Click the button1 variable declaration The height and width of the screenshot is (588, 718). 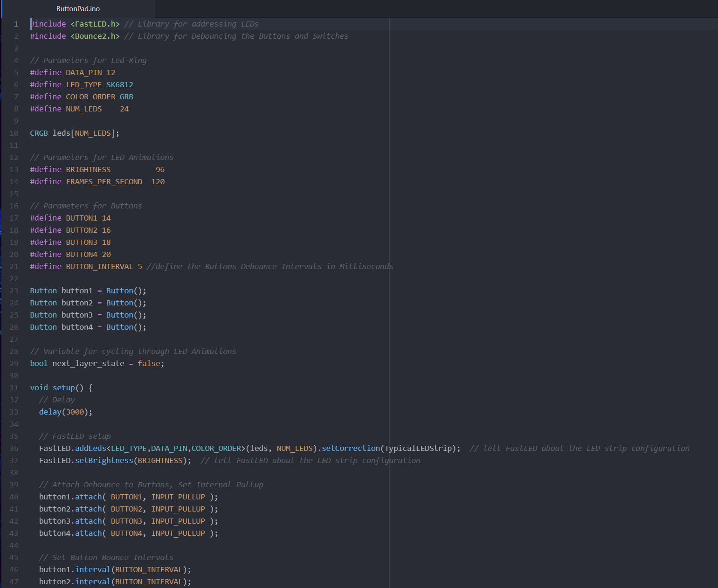point(77,291)
